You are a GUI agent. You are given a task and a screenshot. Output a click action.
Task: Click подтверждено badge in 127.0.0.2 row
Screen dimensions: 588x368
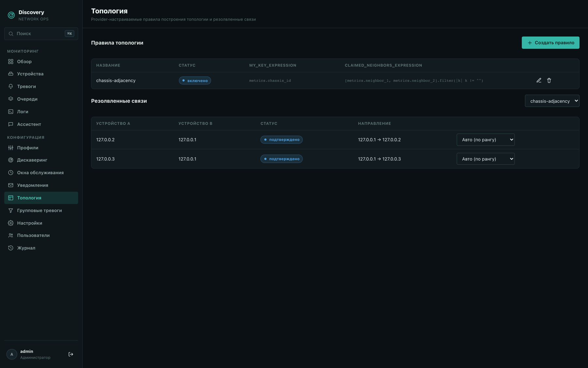pyautogui.click(x=282, y=140)
